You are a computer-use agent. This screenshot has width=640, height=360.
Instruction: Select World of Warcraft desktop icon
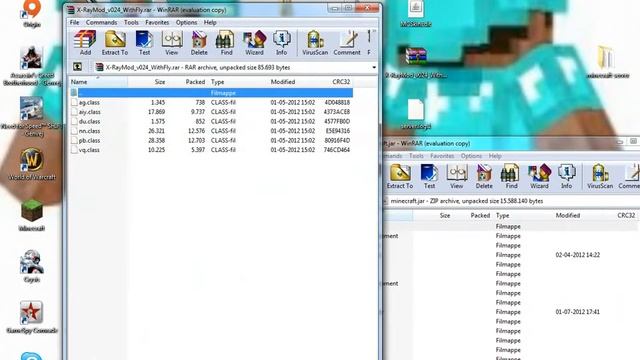[x=32, y=164]
